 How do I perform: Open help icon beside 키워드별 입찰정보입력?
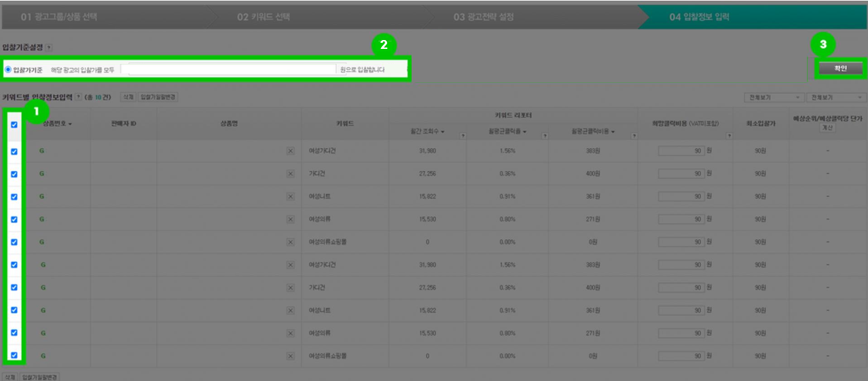pos(78,97)
